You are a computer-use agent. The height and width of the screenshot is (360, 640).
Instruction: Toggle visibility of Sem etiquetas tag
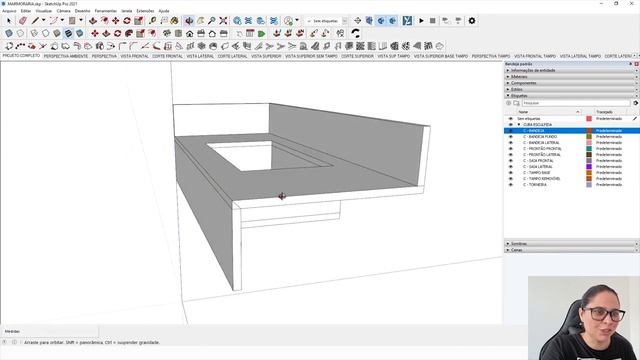pos(510,118)
